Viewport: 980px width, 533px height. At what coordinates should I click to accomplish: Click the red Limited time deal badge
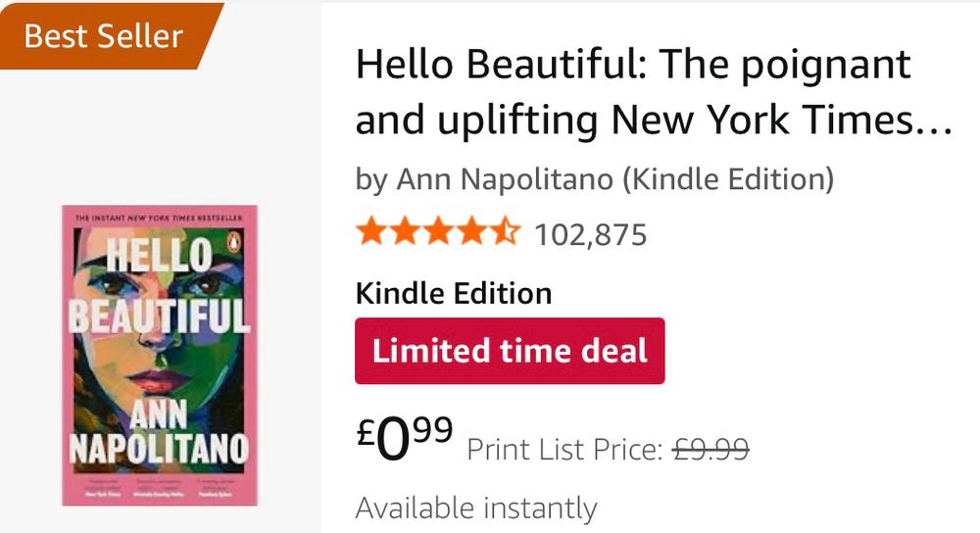[510, 351]
